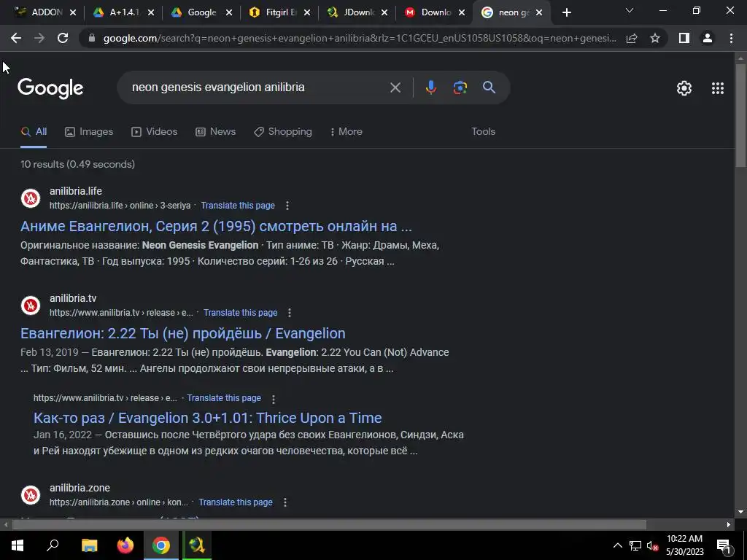Open the Windows Start menu
This screenshot has height=560, width=747.
pos(18,545)
